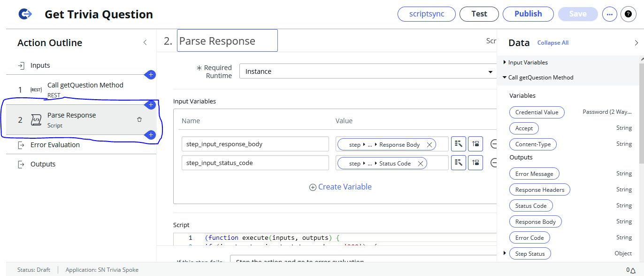644x276 pixels.
Task: Click the Data panel vertical scrollbar
Action: click(641, 113)
